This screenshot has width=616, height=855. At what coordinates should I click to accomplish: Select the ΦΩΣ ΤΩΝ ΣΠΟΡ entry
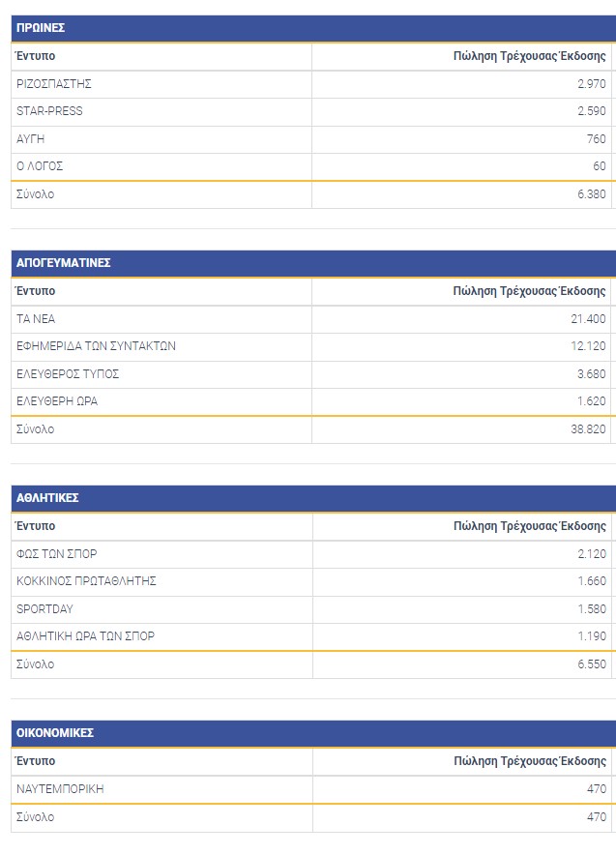coord(57,554)
